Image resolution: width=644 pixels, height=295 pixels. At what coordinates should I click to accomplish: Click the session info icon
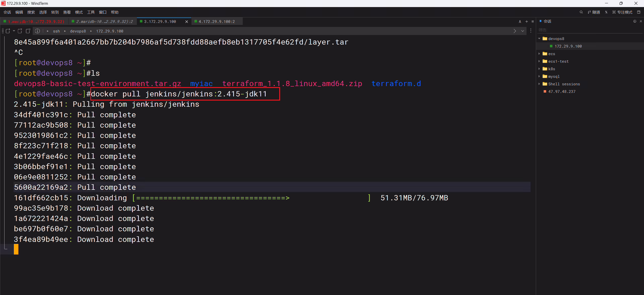(x=37, y=31)
